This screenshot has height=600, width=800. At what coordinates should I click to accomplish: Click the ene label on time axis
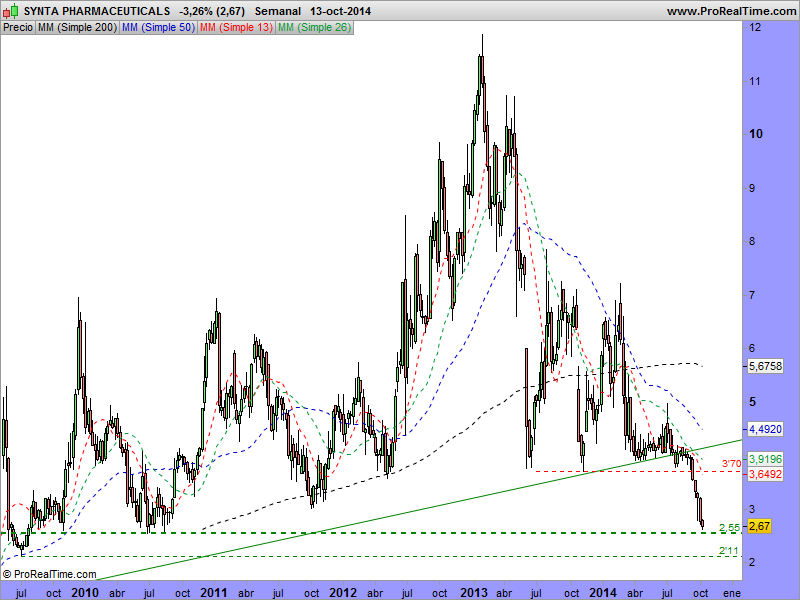732,593
